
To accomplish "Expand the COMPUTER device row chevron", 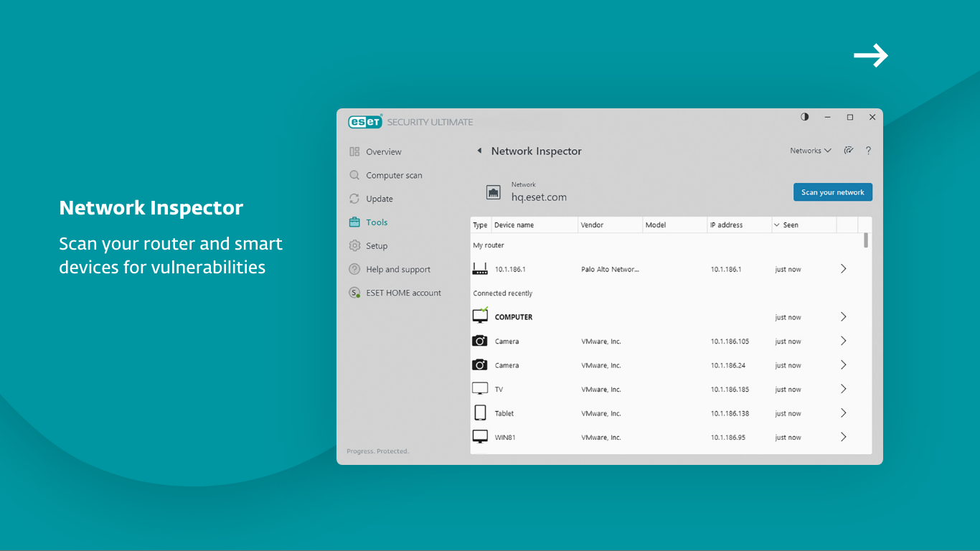I will point(843,316).
